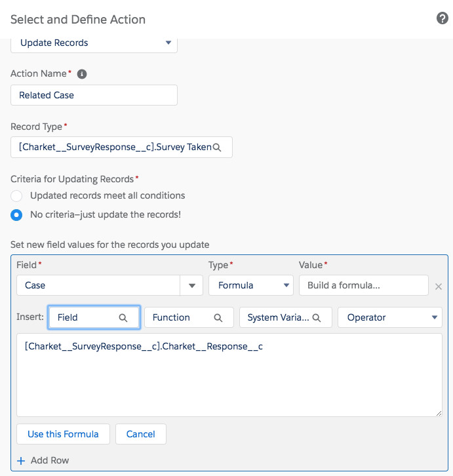This screenshot has height=476, width=453.
Task: Select 'No criteria—just update the records' option
Action: tap(17, 214)
